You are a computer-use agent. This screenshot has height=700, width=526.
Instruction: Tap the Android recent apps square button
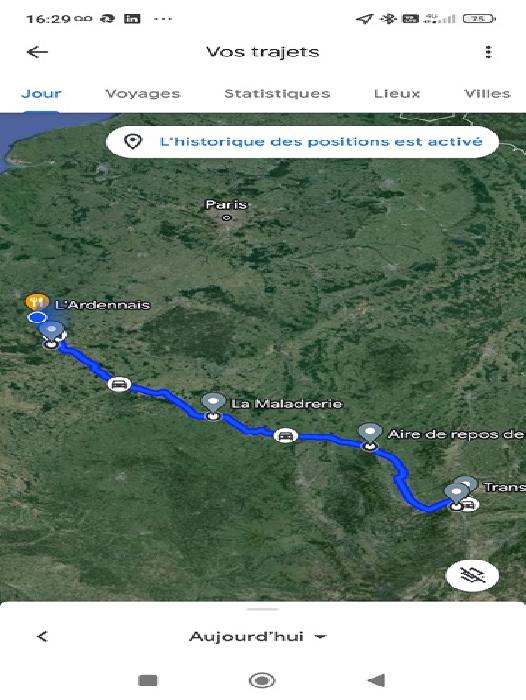point(148,681)
